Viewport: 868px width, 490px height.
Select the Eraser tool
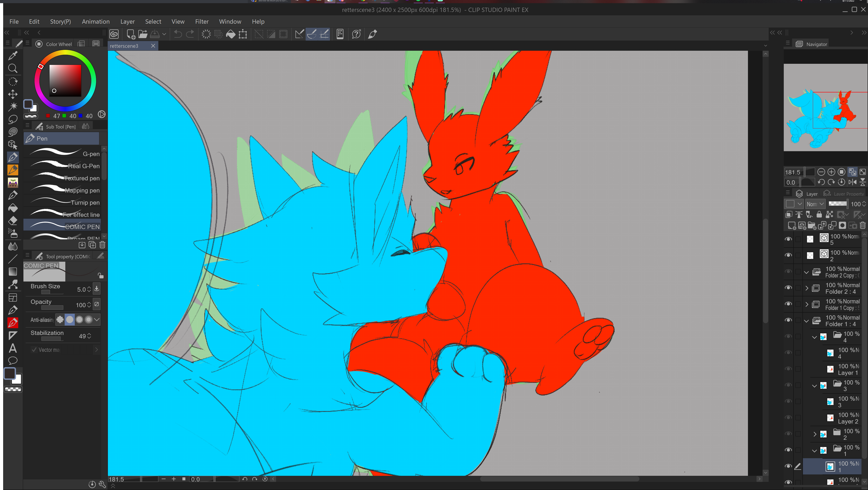(13, 221)
